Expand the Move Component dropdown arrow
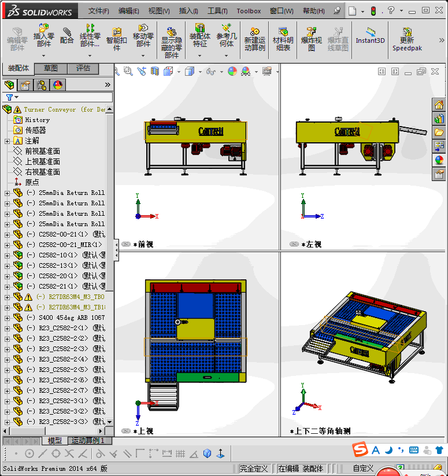This screenshot has height=476, width=448. [x=143, y=56]
